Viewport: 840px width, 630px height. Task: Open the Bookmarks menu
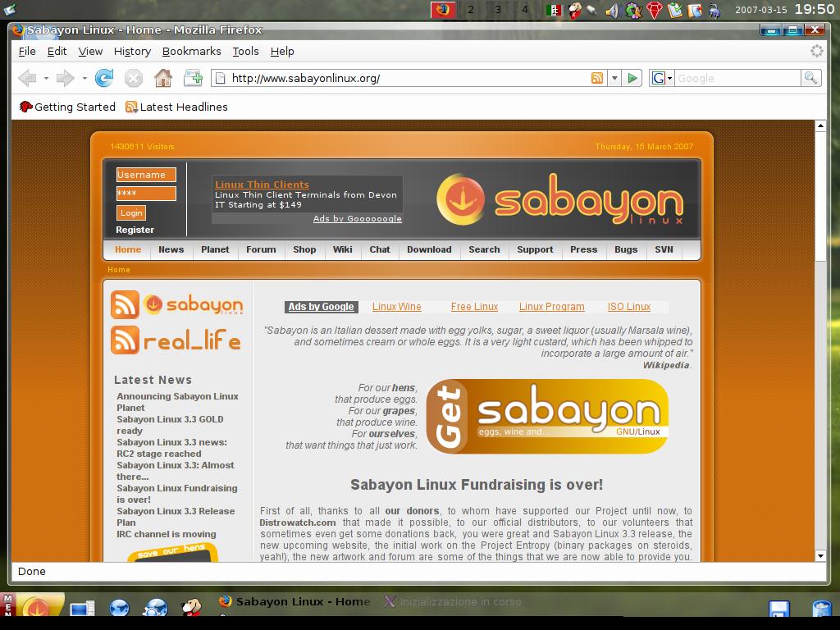pos(191,52)
